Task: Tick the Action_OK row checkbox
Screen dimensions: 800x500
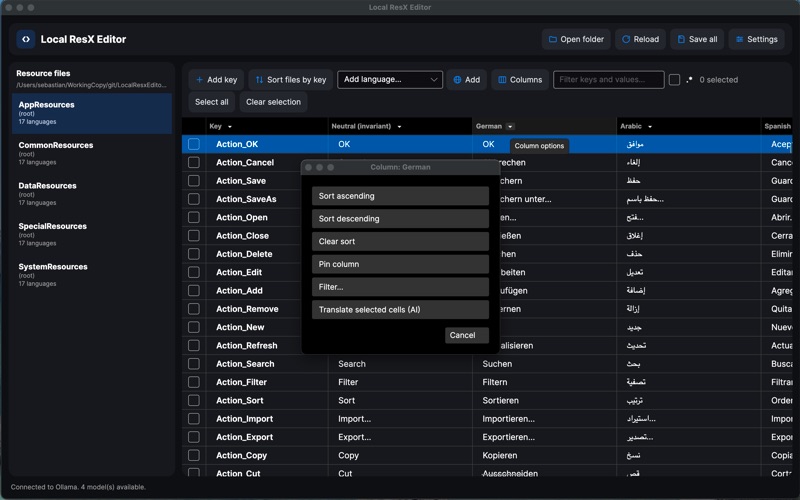Action: pyautogui.click(x=194, y=144)
